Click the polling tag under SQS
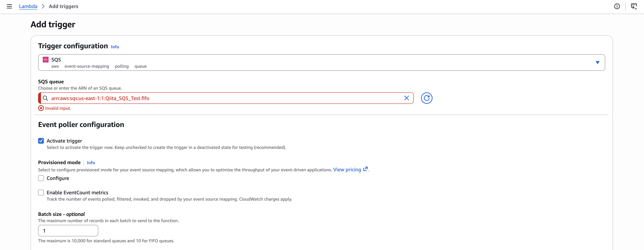The image size is (644, 250). [x=122, y=66]
